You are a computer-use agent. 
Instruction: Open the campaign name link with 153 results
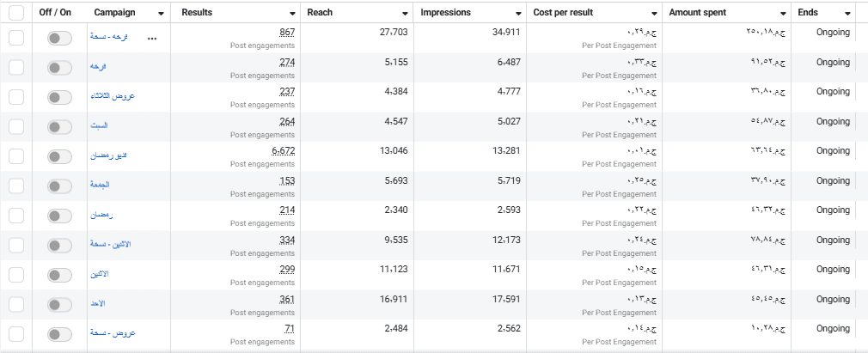point(100,185)
